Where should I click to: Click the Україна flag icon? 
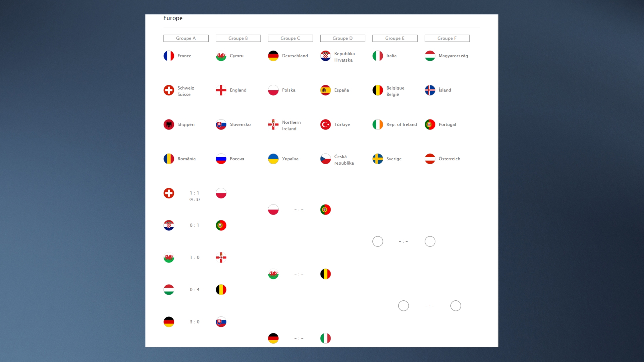(x=273, y=159)
